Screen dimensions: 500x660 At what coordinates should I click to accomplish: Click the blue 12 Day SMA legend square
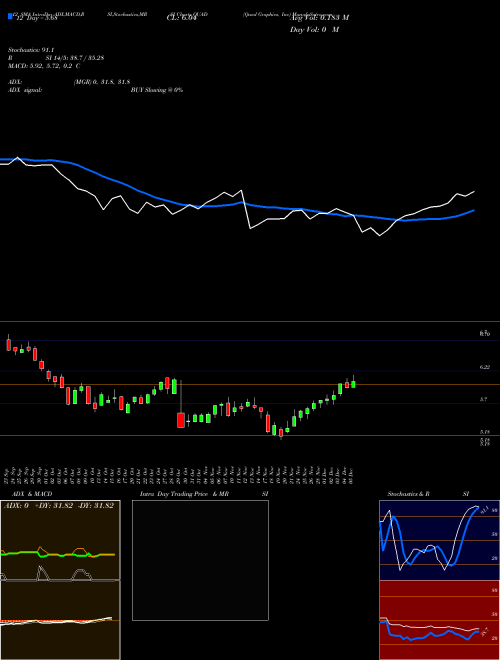pyautogui.click(x=10, y=16)
